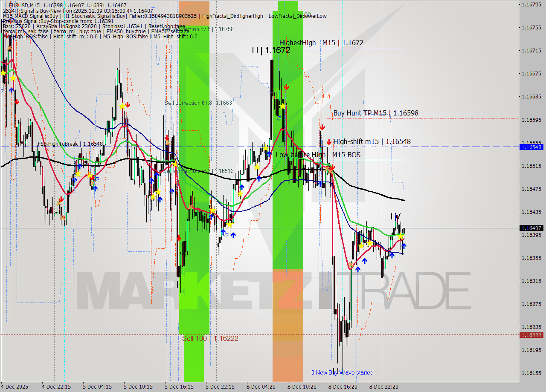
Task: Click the current price tag 1.16407 on the right axis
Action: tap(531, 228)
